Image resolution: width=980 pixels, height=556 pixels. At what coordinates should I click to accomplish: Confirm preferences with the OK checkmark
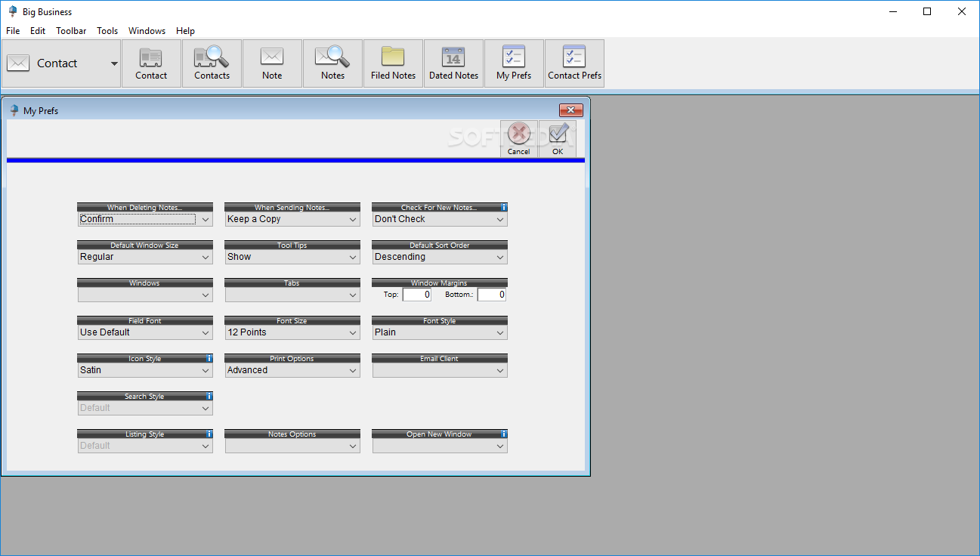point(558,139)
